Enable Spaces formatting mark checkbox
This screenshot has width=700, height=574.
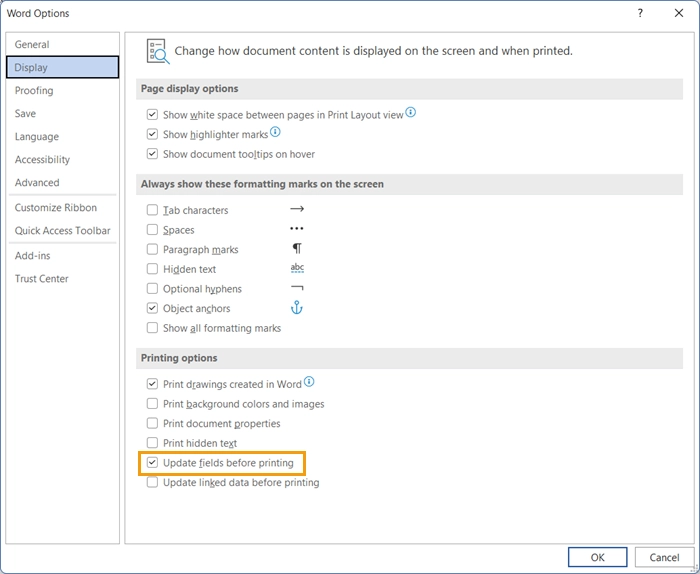(152, 229)
